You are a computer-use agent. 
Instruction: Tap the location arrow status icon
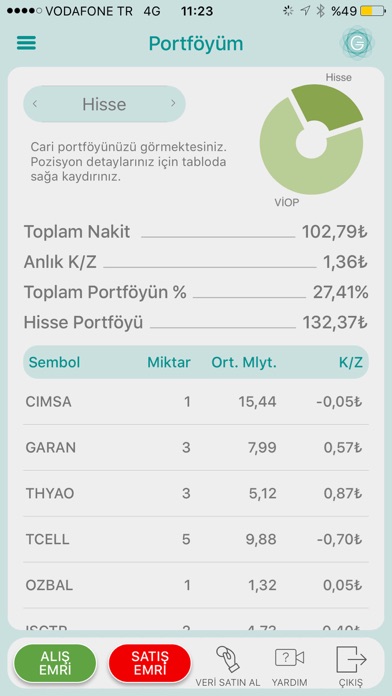pos(305,11)
